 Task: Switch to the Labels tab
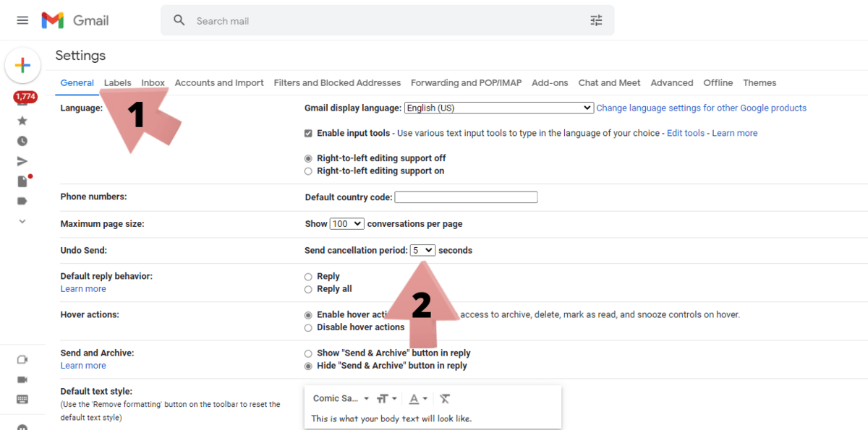click(x=117, y=82)
